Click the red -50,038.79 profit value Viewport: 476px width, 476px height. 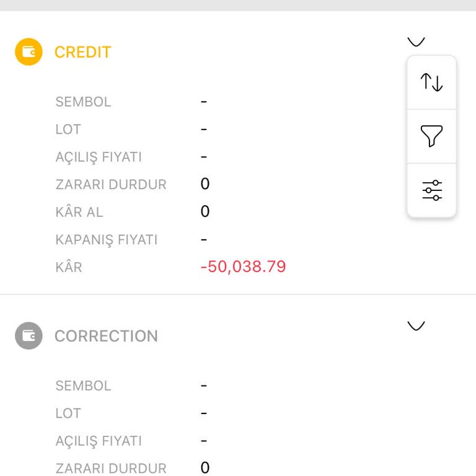coord(243,267)
